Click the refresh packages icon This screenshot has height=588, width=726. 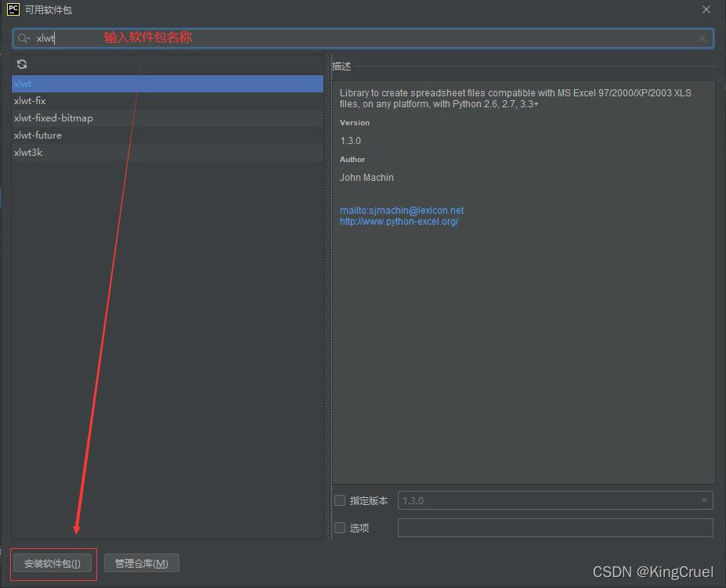[22, 64]
